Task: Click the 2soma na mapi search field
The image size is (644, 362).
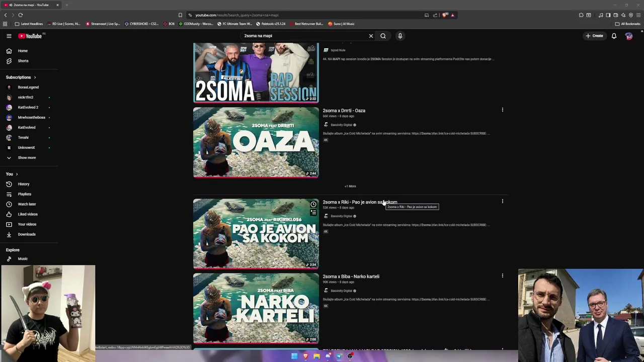Action: pos(304,36)
